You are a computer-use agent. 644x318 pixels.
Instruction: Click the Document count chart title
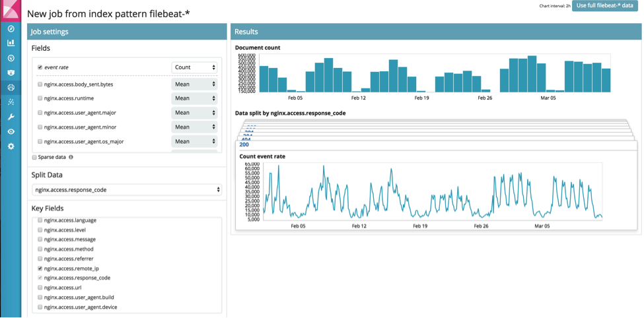point(258,48)
